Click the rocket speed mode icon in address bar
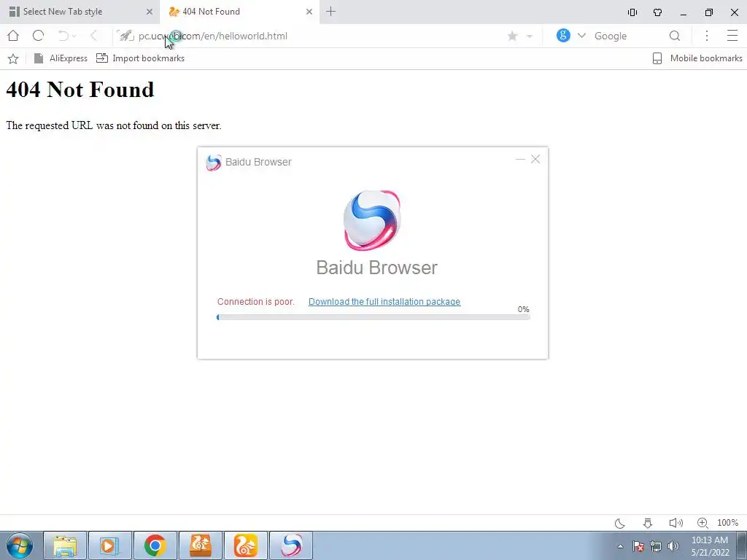Viewport: 747px width, 560px height. (x=125, y=36)
